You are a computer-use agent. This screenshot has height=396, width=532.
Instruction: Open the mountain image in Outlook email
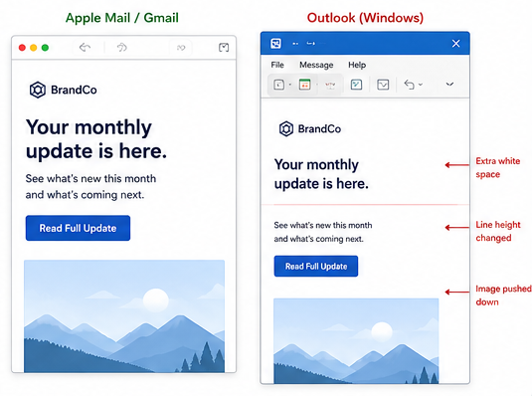pyautogui.click(x=356, y=341)
